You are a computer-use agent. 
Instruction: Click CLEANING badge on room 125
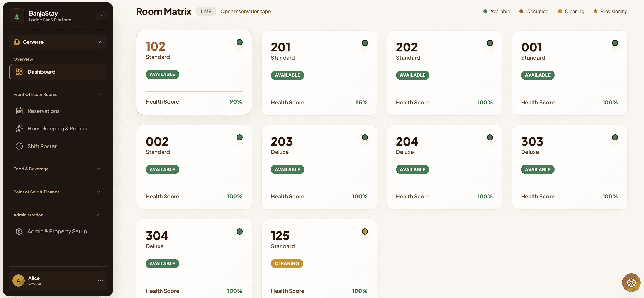tap(287, 264)
